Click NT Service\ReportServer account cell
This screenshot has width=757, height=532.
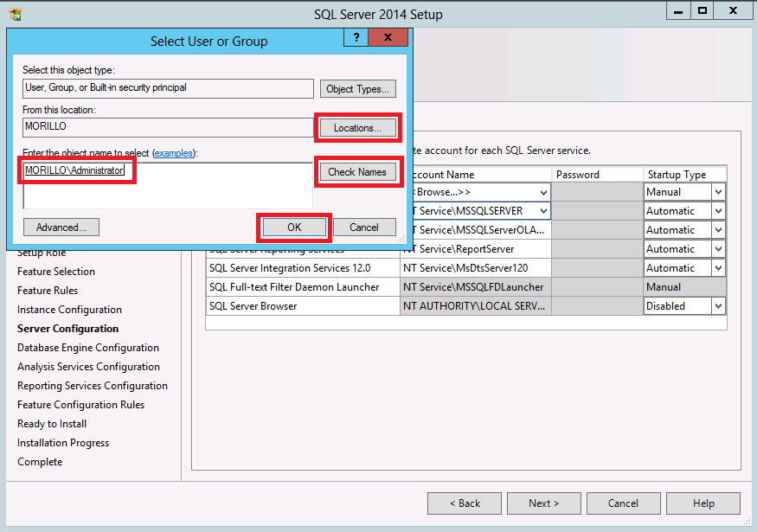pyautogui.click(x=476, y=249)
